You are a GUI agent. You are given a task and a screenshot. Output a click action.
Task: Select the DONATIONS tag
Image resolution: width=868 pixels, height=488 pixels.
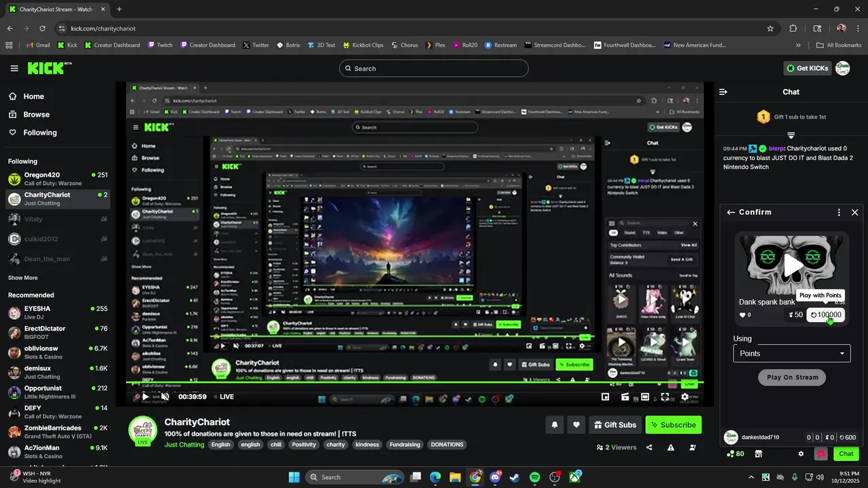pos(447,445)
